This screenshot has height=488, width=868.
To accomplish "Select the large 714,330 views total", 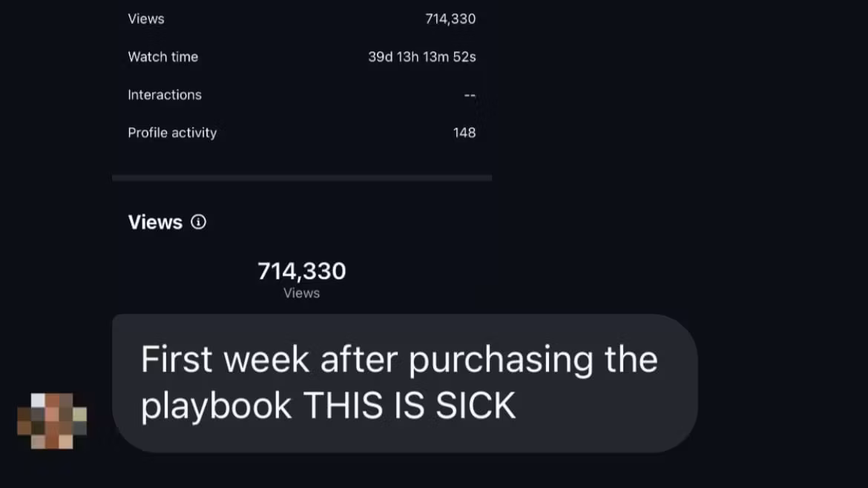I will [301, 271].
